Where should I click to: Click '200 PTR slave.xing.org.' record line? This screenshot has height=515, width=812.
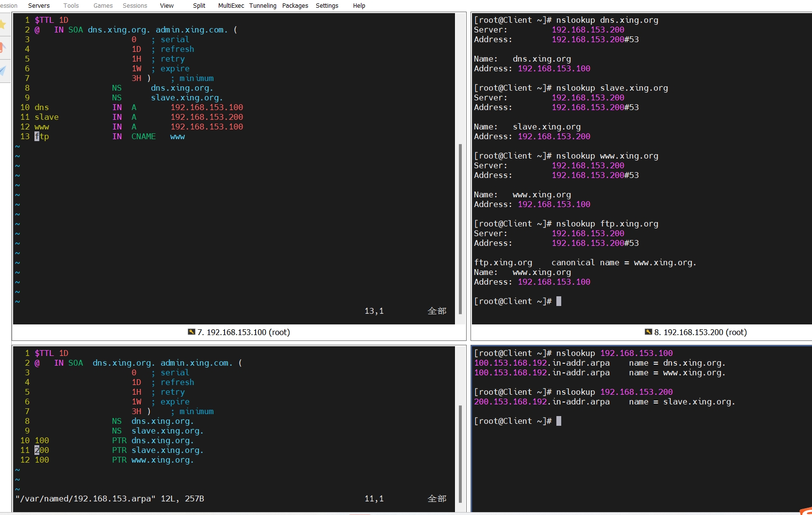point(119,450)
